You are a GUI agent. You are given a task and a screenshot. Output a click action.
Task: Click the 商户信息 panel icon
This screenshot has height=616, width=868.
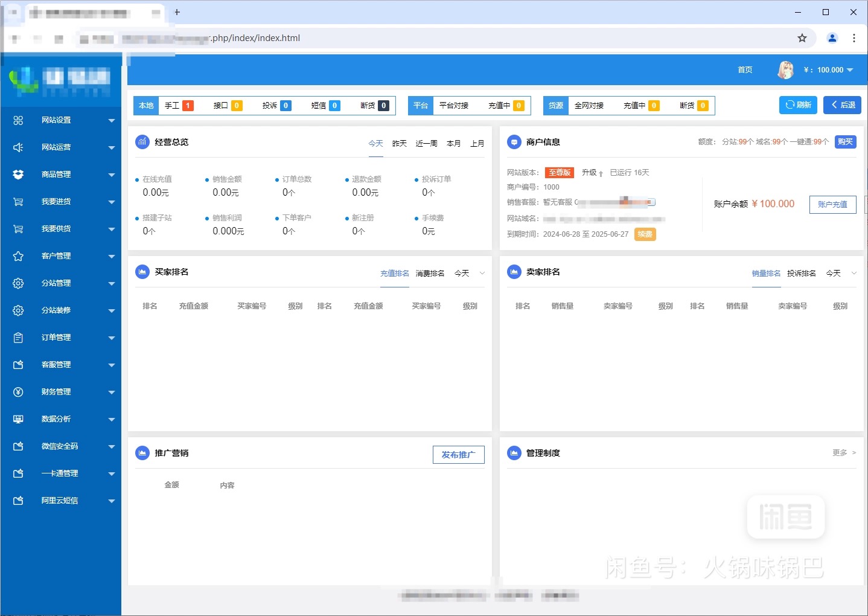514,141
